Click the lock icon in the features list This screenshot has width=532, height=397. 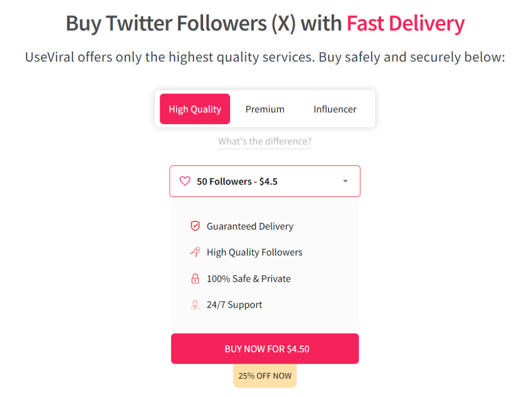coord(195,279)
